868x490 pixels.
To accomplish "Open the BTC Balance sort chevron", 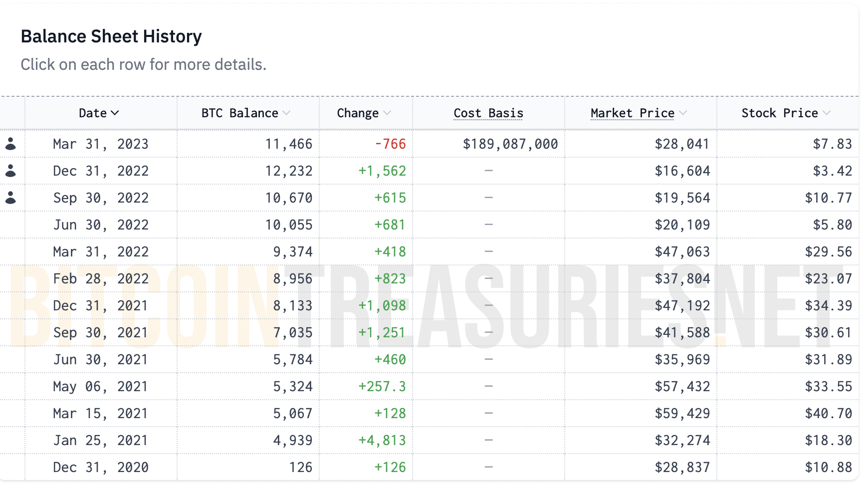I will pos(286,113).
